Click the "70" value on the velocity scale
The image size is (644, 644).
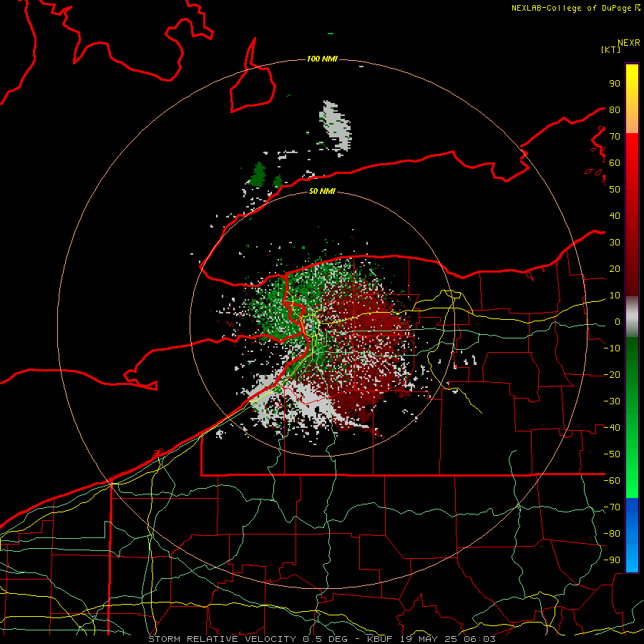(x=615, y=137)
